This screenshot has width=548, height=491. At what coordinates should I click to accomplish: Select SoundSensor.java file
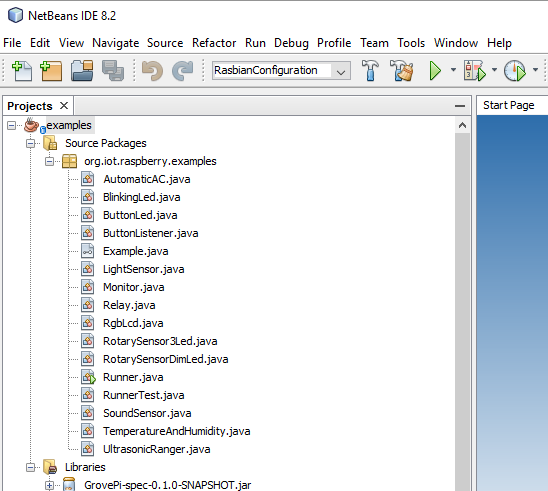tap(147, 413)
